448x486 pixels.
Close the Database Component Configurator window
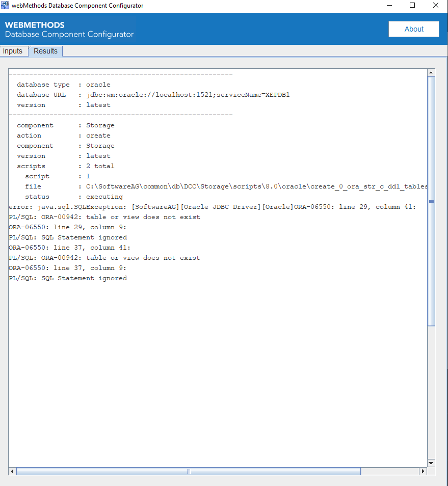(436, 5)
